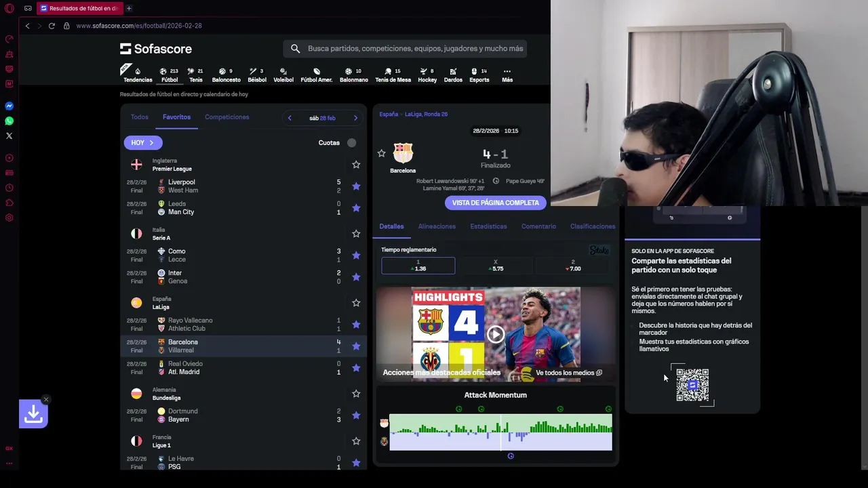This screenshot has width=868, height=488.
Task: Select the Tenis sport category
Action: [195, 75]
